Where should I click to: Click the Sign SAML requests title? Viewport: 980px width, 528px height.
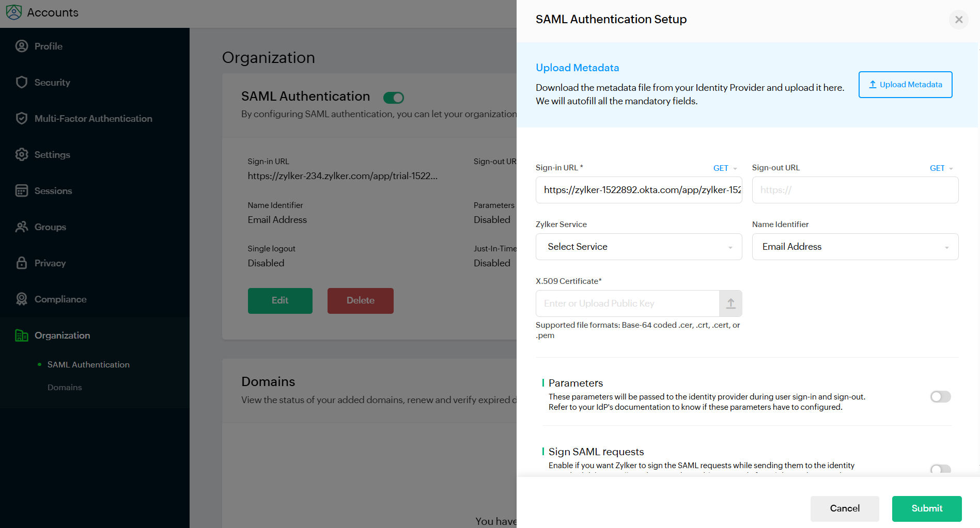coord(596,452)
